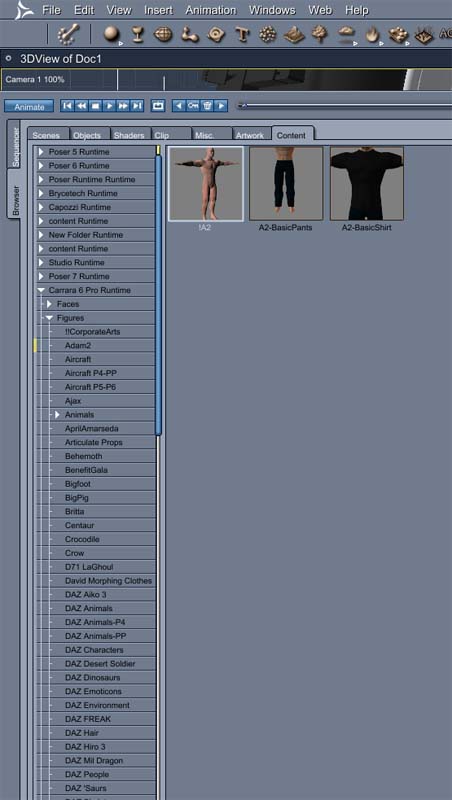Select the A2-BasicPants thumbnail
452x800 pixels.
286,184
